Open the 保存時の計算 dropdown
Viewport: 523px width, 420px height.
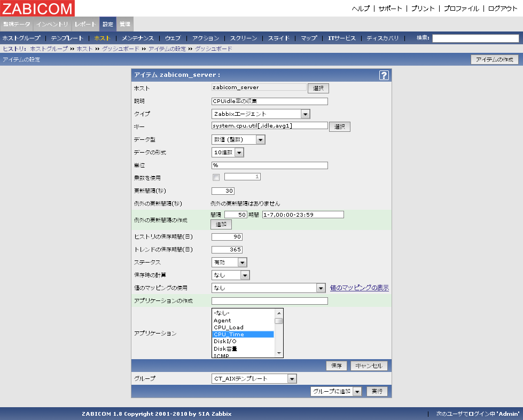coord(231,275)
